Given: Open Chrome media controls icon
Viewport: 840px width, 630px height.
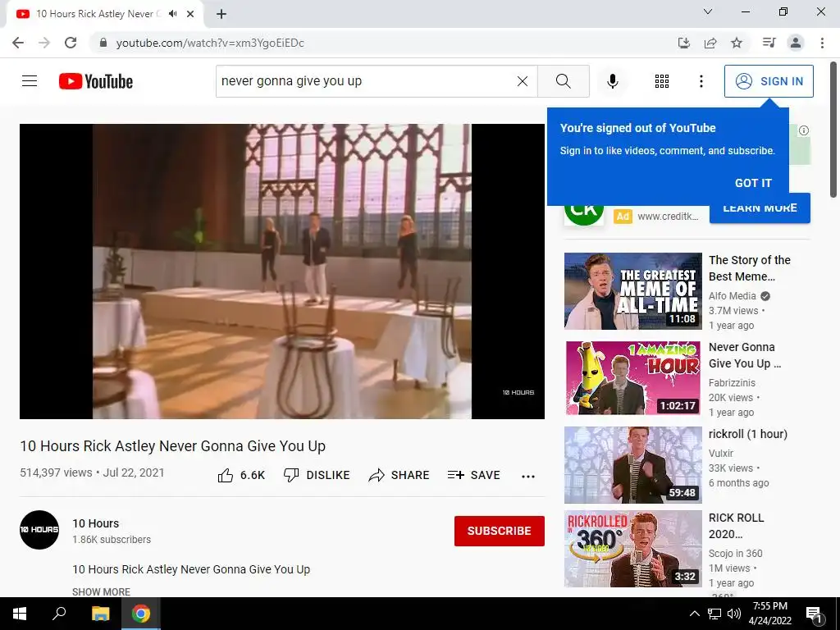Looking at the screenshot, I should [769, 43].
